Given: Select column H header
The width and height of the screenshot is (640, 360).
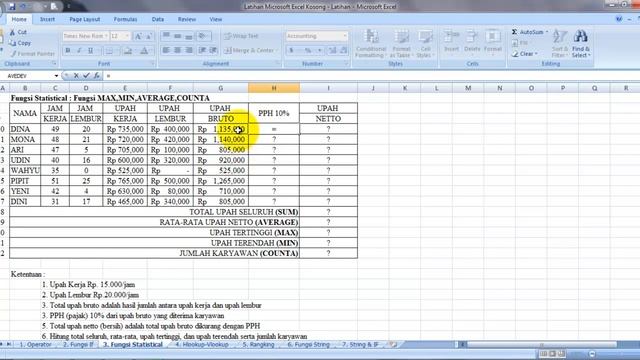Looking at the screenshot, I should (x=274, y=88).
